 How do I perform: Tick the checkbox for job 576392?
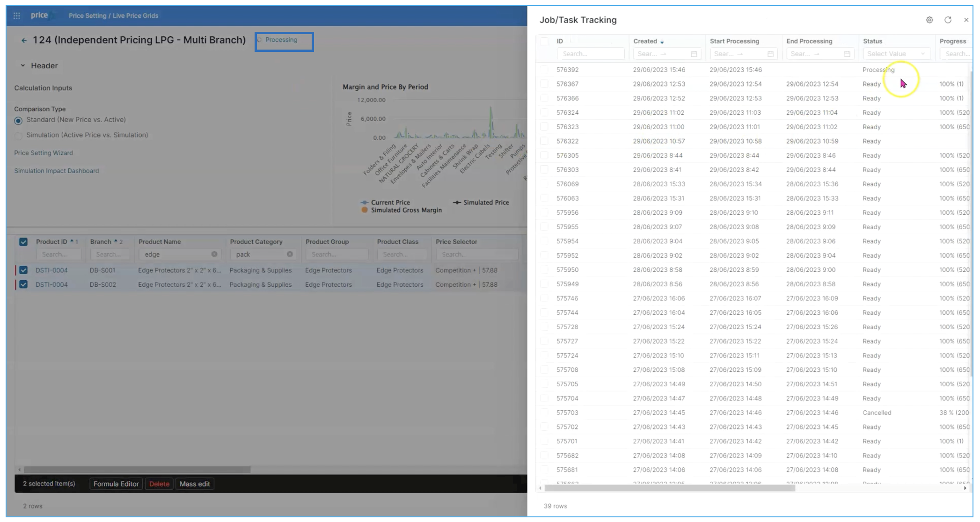coord(544,70)
